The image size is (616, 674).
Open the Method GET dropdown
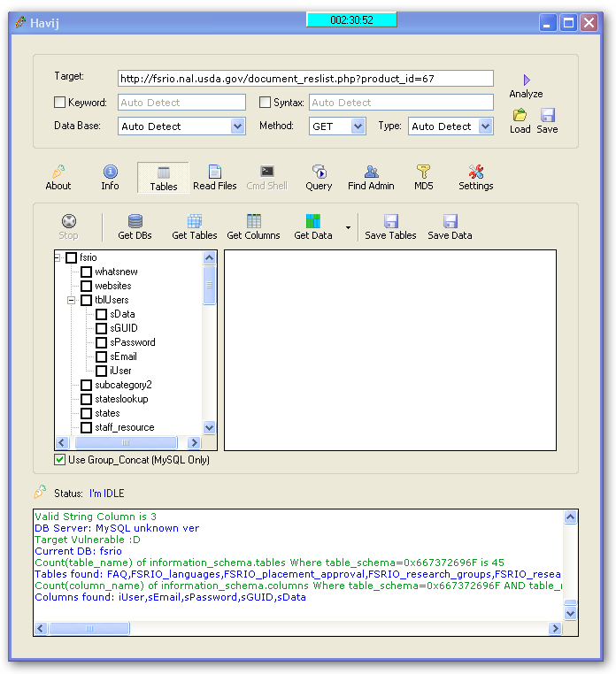pyautogui.click(x=358, y=126)
